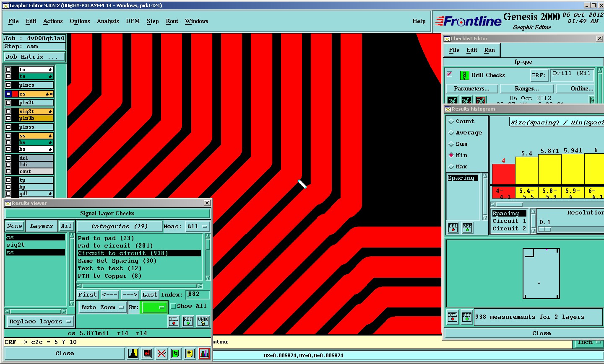
Task: Click the UNDO icon in Results viewer
Action: pos(203,321)
